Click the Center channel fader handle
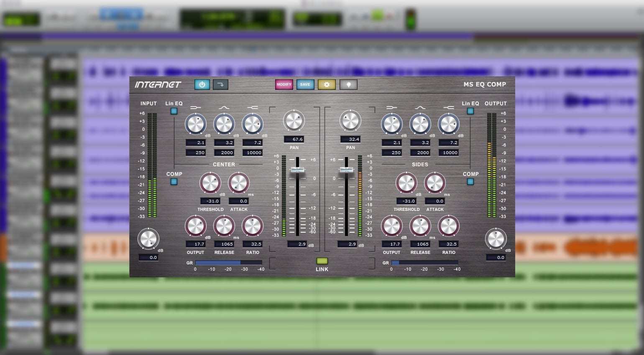Viewport: 644px width, 355px height. coord(298,170)
